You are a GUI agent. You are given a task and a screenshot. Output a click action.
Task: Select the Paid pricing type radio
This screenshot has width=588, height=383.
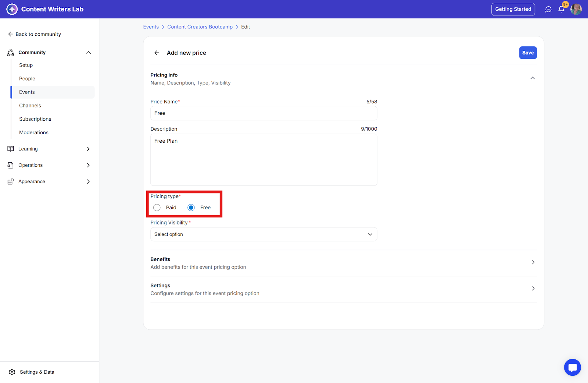157,208
